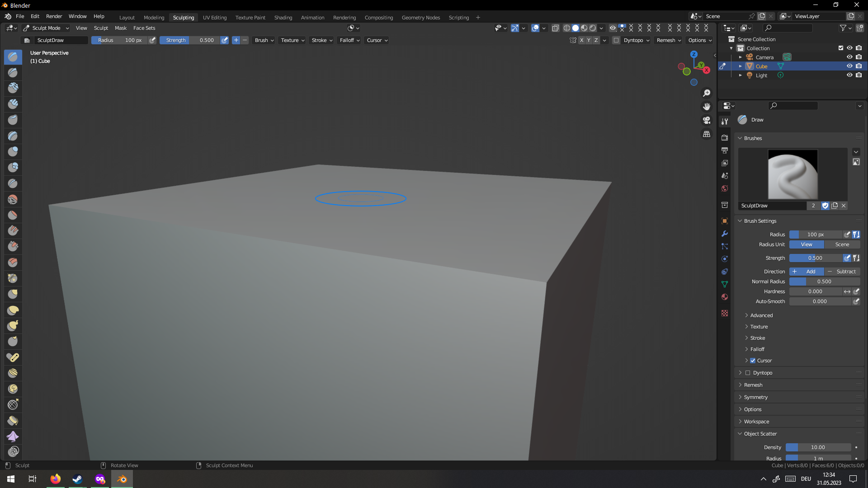Image resolution: width=868 pixels, height=488 pixels.
Task: Toggle camera view gizmo icon
Action: (x=707, y=120)
